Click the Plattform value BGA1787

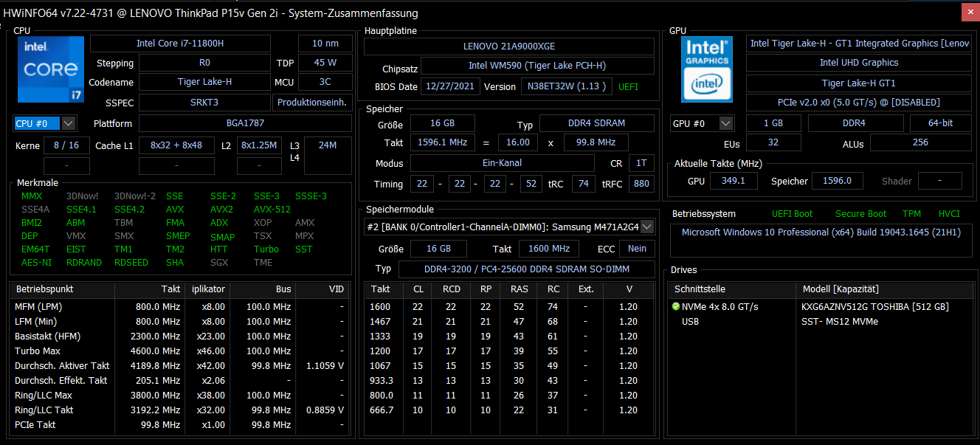[x=245, y=123]
